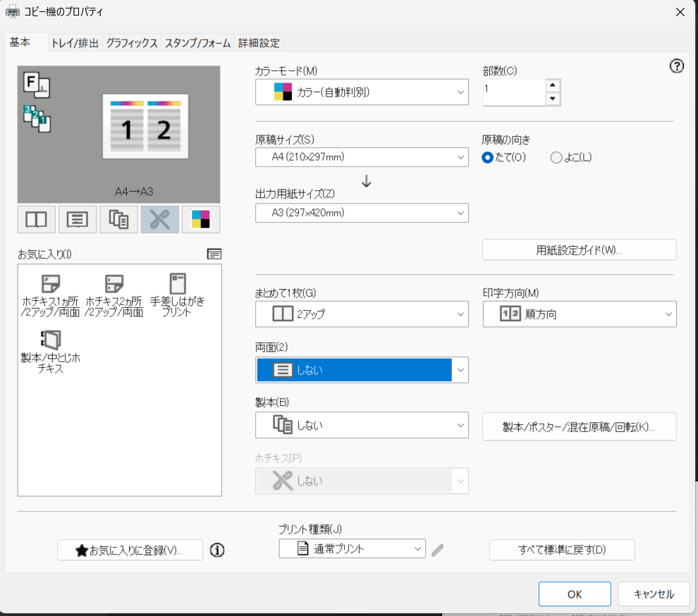Open the グラフィックス tab

coord(132,43)
